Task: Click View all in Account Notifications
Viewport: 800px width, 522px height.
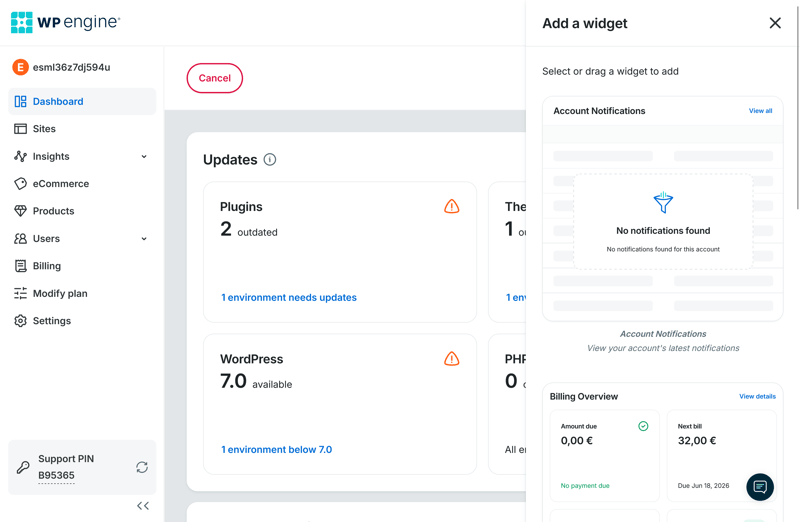Action: click(760, 111)
